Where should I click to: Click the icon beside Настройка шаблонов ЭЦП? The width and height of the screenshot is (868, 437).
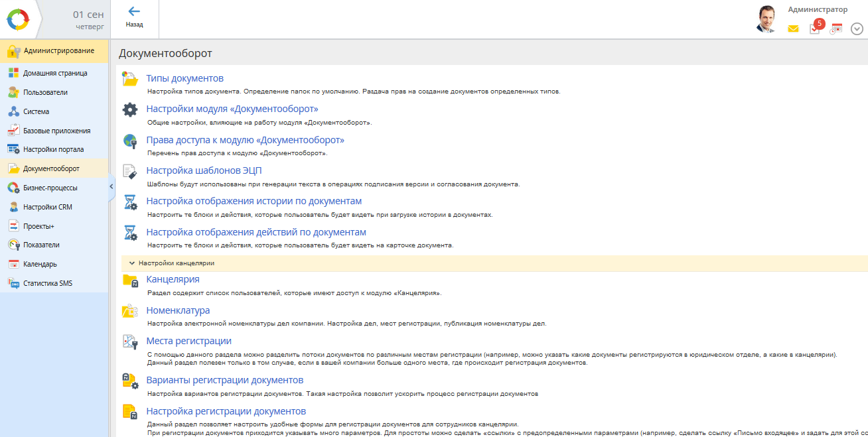coord(130,172)
